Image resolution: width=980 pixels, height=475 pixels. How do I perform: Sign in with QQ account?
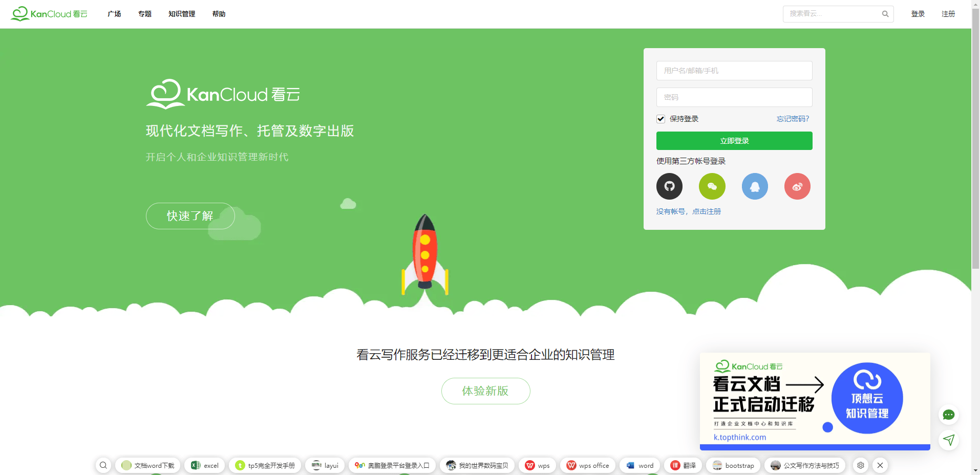tap(755, 186)
